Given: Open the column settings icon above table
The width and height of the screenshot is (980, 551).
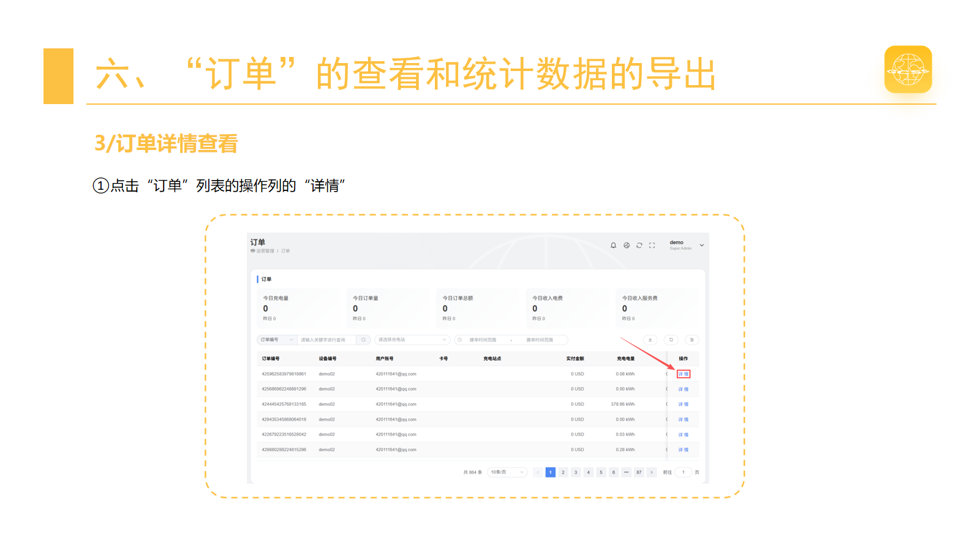Looking at the screenshot, I should pos(692,340).
